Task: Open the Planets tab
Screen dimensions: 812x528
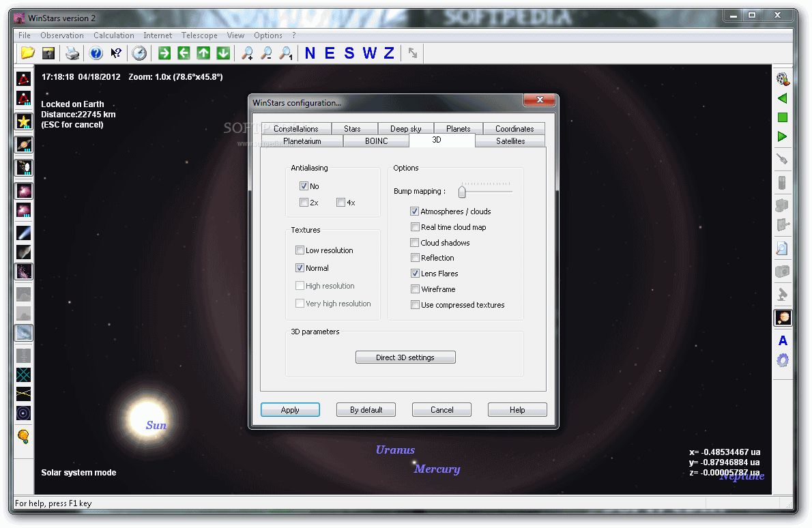Action: point(459,128)
